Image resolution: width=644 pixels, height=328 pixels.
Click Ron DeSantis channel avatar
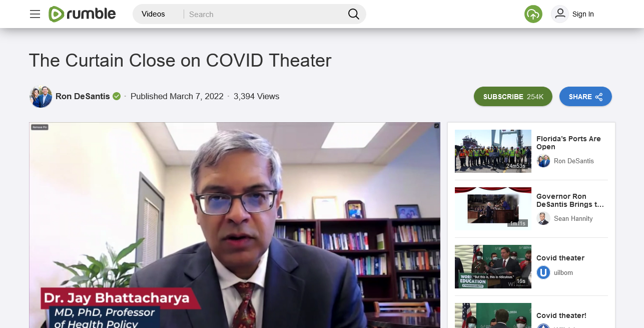[41, 96]
